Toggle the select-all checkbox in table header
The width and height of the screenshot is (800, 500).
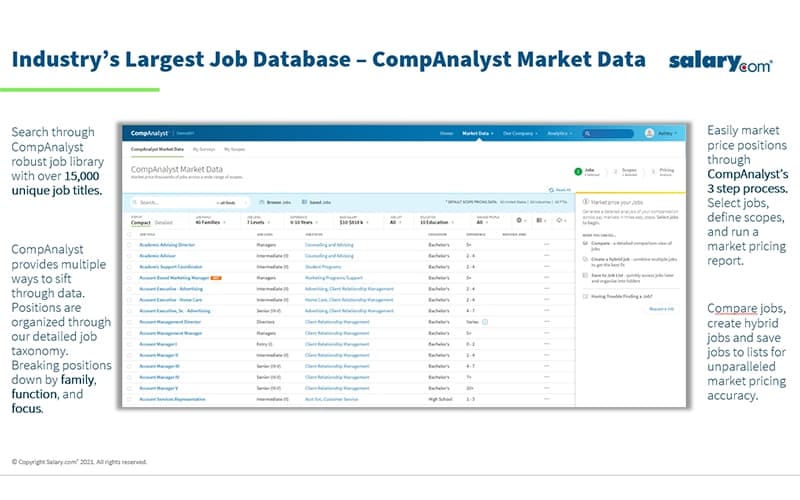pos(129,235)
